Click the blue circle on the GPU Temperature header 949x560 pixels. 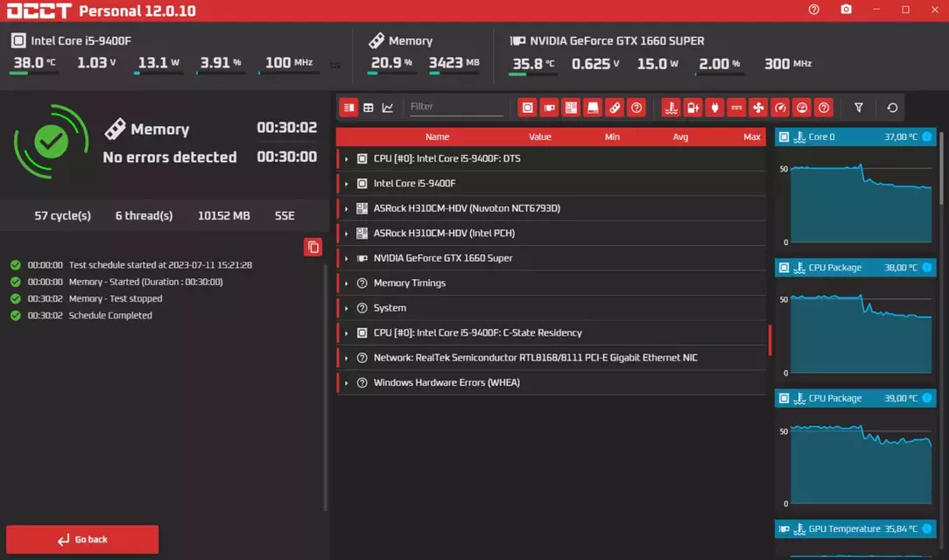click(x=926, y=528)
